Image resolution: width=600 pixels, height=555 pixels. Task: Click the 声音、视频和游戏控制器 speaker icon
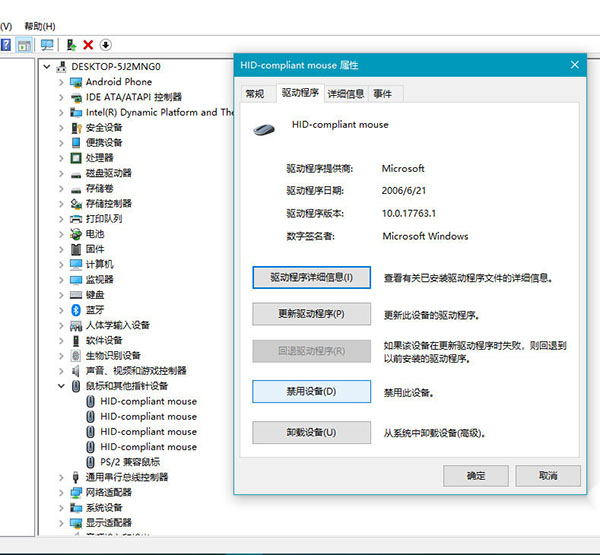(76, 371)
